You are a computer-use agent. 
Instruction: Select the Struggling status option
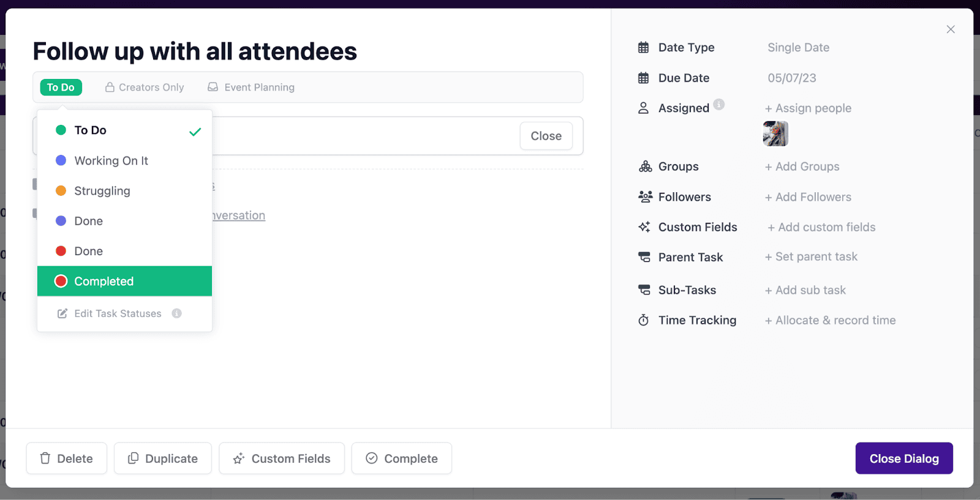102,191
